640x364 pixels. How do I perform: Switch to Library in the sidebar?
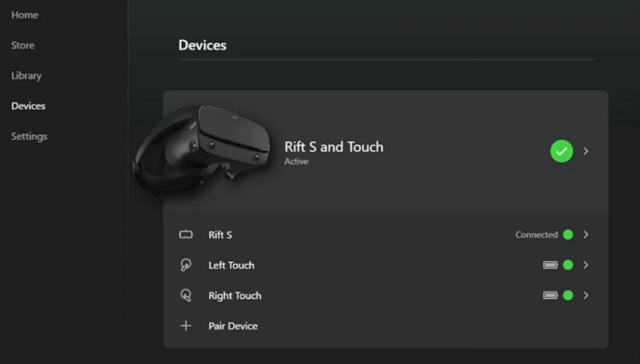point(26,76)
